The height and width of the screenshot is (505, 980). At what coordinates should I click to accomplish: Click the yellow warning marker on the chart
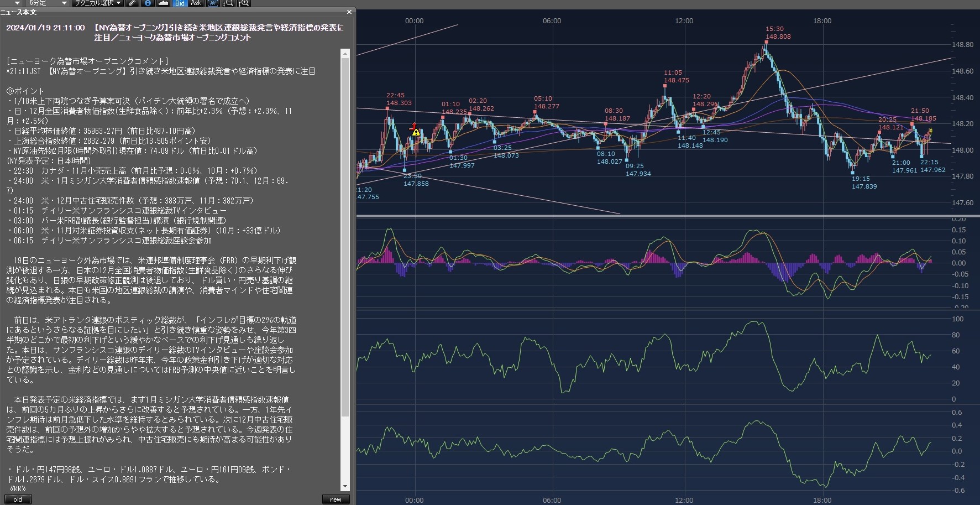coord(416,132)
